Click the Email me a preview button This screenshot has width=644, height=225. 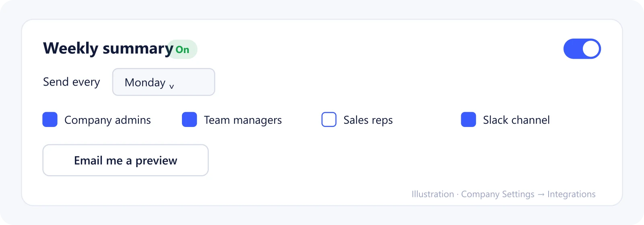126,160
